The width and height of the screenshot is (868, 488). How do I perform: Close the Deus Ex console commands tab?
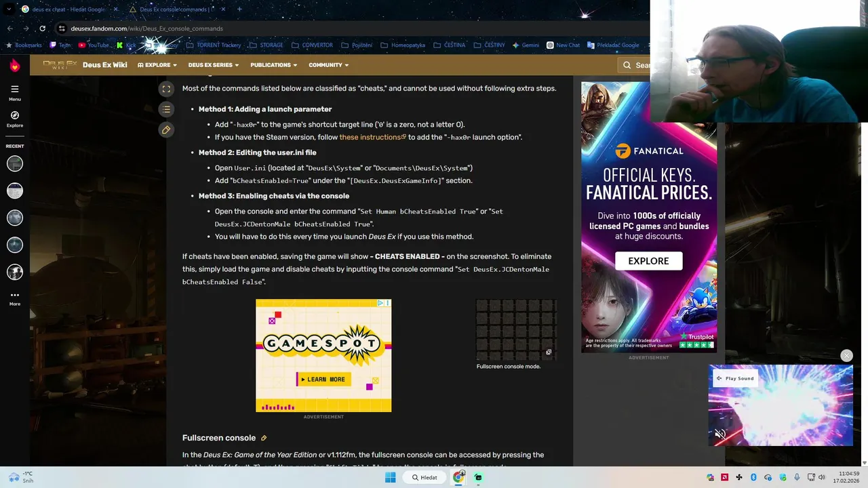coord(224,9)
